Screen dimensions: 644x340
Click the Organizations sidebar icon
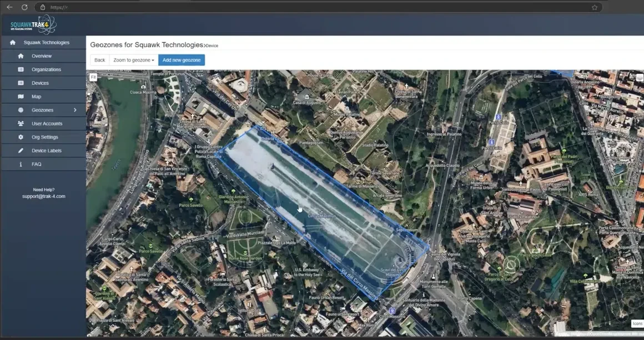[x=21, y=69]
